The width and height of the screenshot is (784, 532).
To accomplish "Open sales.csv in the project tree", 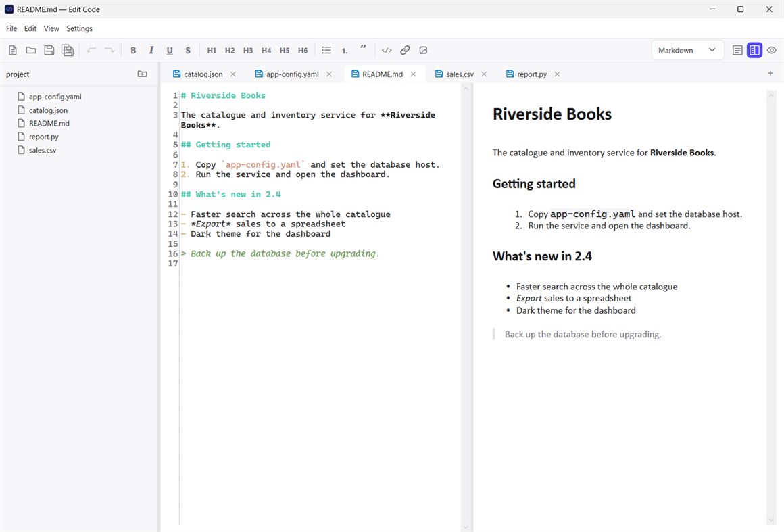I will [43, 150].
